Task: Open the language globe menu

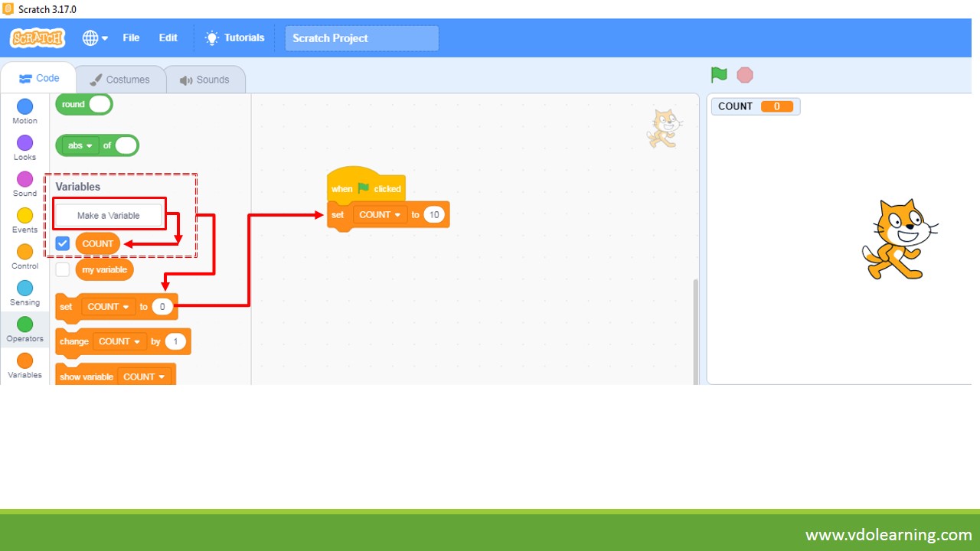Action: (95, 37)
